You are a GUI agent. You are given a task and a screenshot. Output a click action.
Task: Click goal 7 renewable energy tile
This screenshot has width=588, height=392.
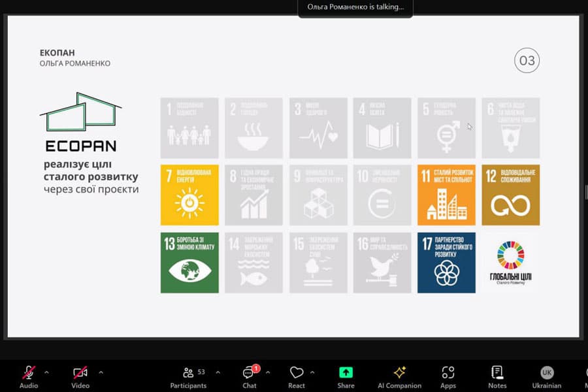[x=189, y=195]
